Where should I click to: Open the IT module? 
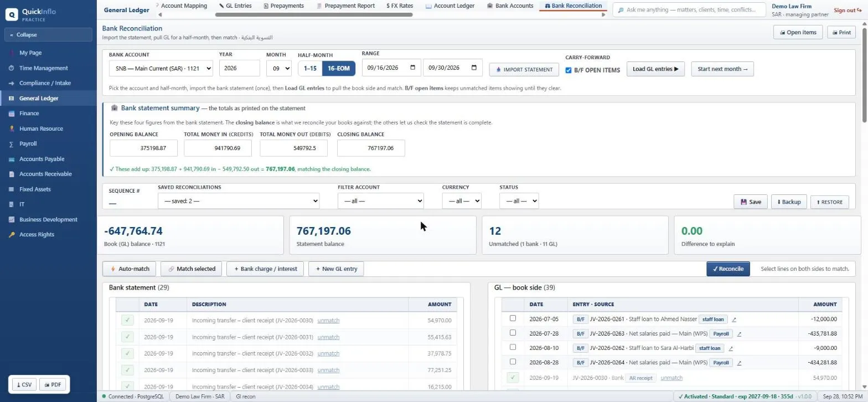point(22,204)
